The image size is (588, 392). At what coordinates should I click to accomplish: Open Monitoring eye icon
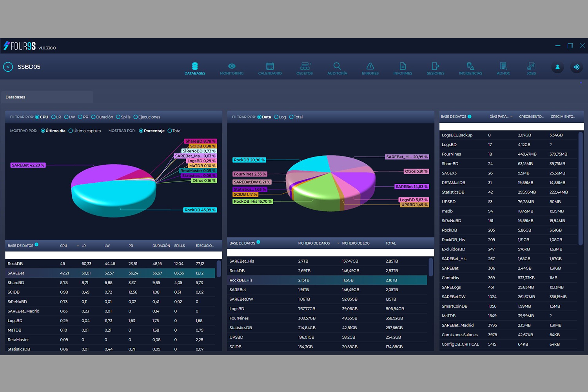click(x=232, y=66)
